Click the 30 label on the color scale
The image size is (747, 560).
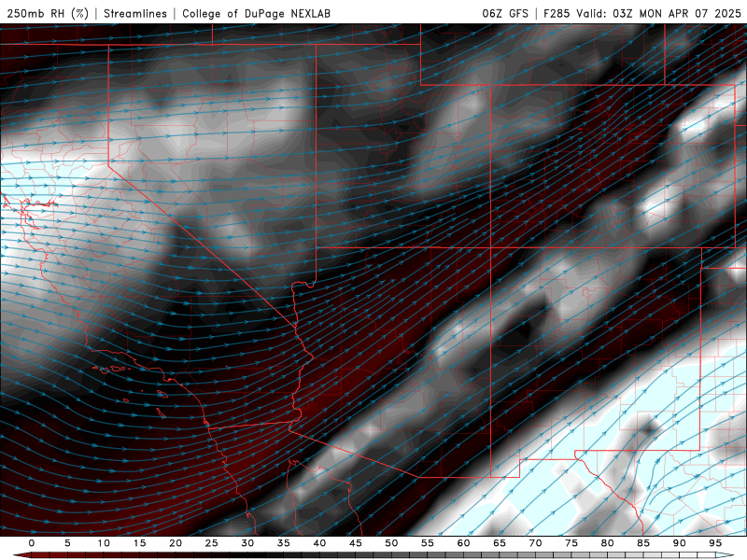[247, 543]
